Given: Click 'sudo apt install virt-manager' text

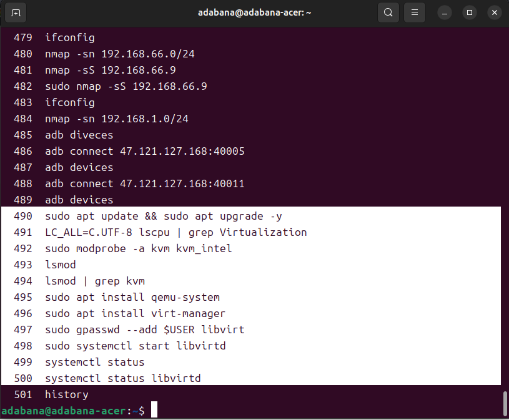Looking at the screenshot, I should click(135, 313).
